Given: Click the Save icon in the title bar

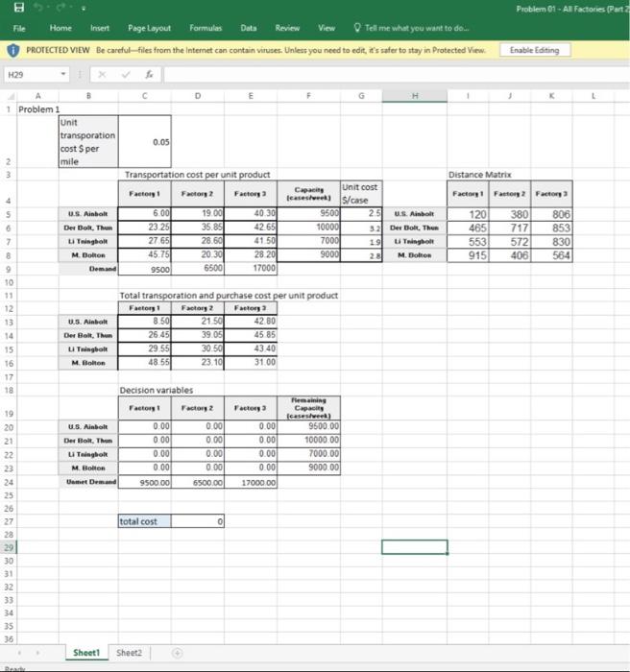Looking at the screenshot, I should (19, 8).
